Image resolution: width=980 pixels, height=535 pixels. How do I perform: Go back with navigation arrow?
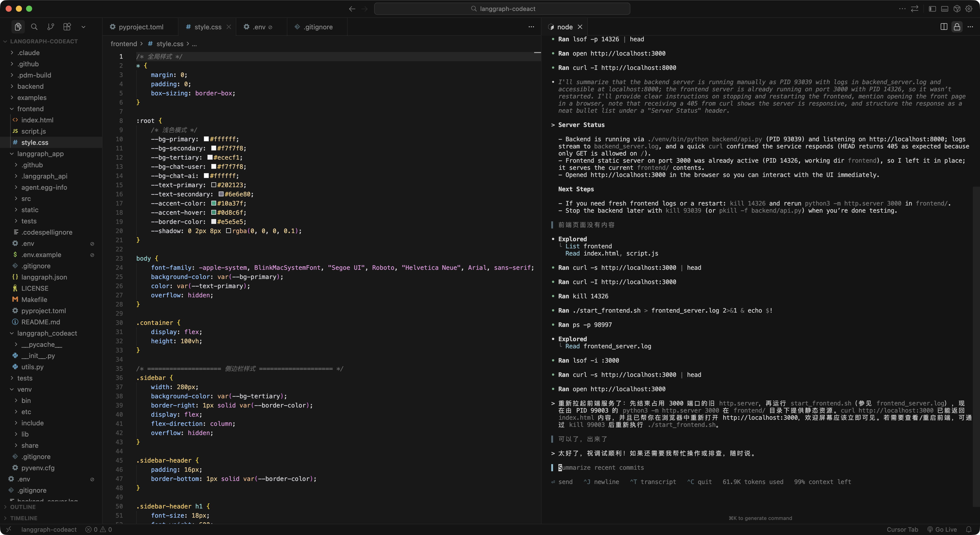[x=352, y=9]
